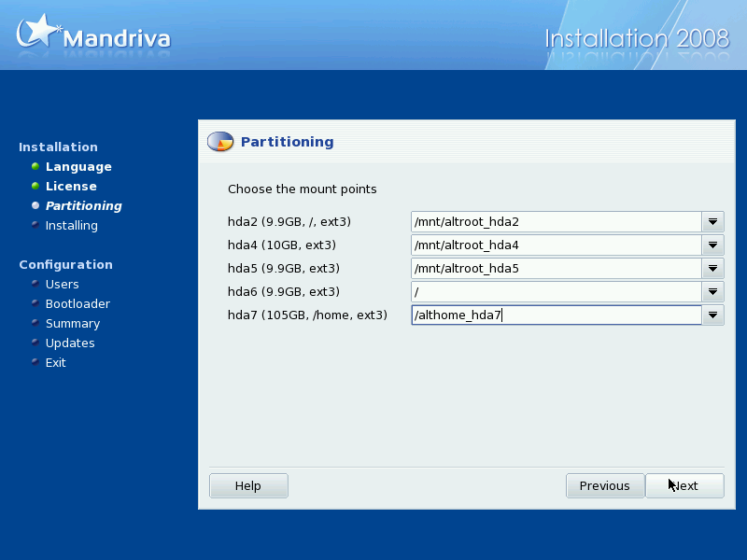Click the 'Configuration' sidebar heading
The width and height of the screenshot is (747, 560).
click(65, 264)
